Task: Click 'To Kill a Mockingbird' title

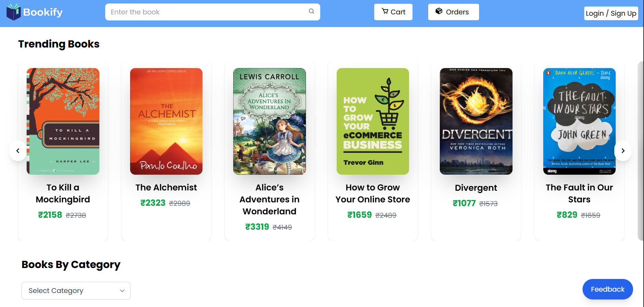Action: 63,193
